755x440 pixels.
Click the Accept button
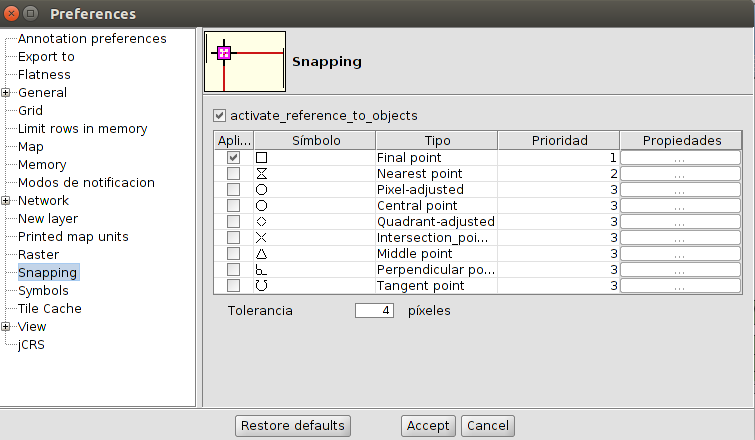[428, 426]
